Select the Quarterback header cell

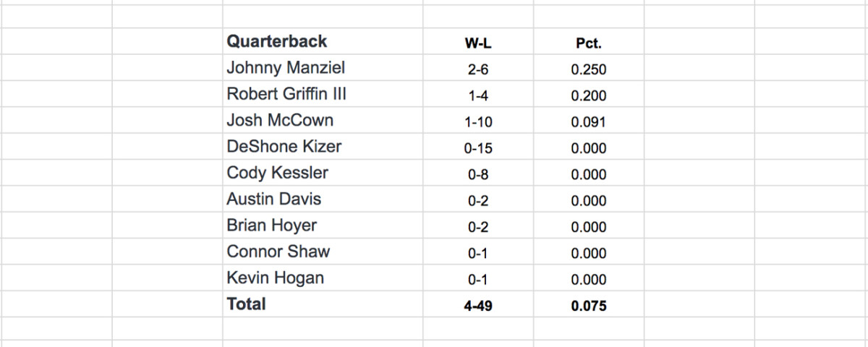coord(277,42)
